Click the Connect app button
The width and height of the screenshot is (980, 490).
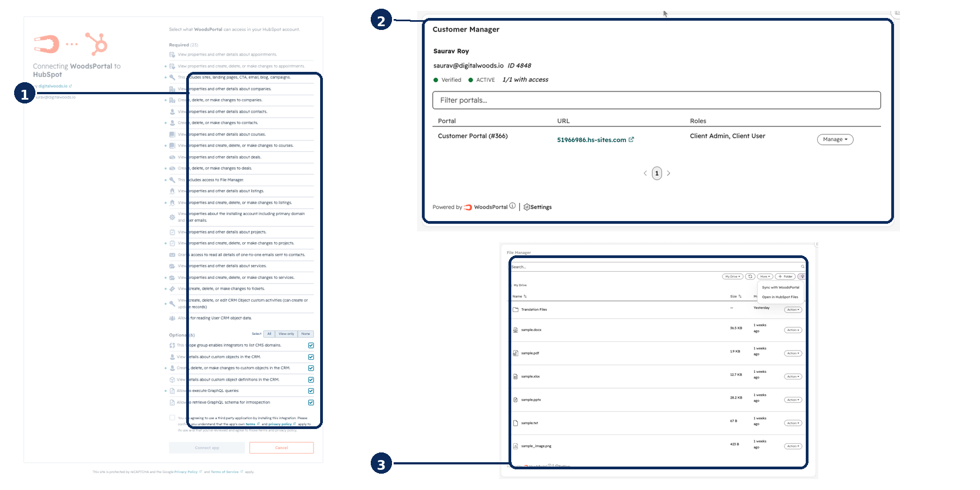pos(207,448)
